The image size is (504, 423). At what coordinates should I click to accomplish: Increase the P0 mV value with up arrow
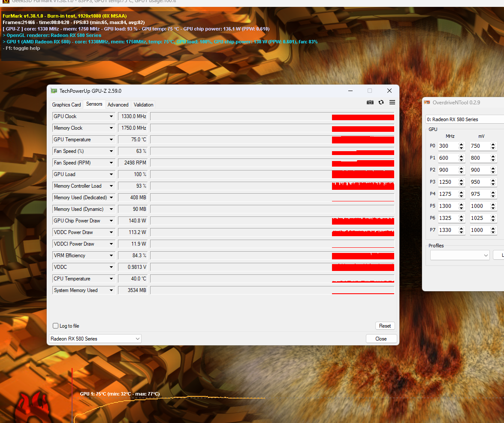(493, 144)
